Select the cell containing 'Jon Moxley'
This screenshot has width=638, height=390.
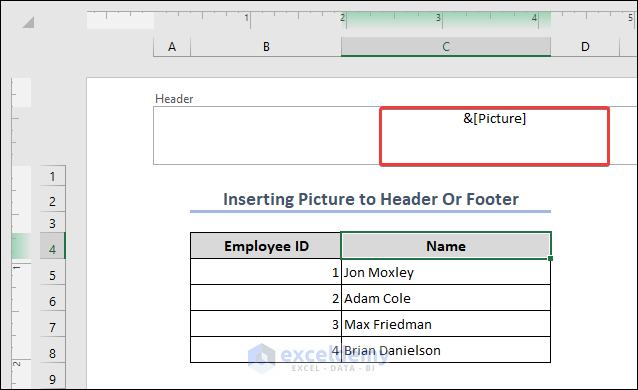(446, 272)
